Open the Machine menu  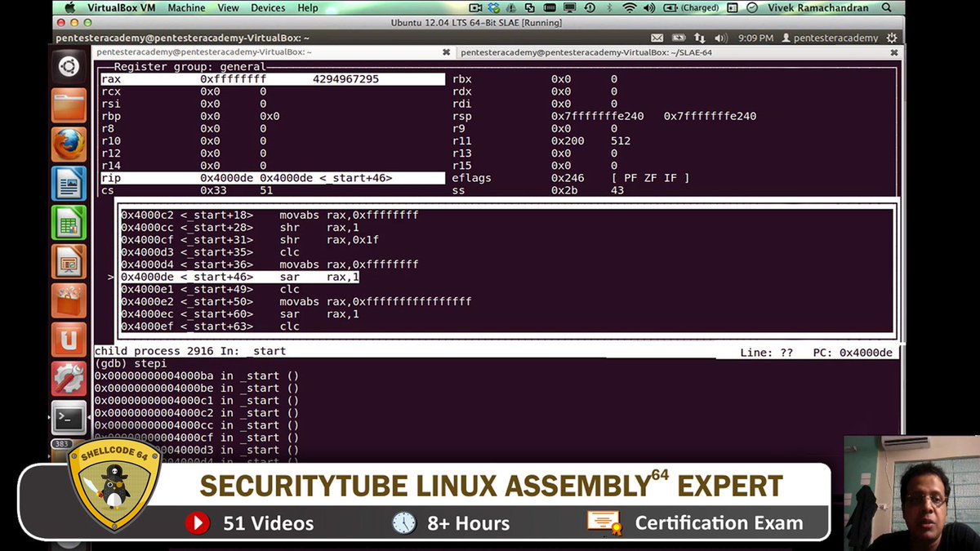click(187, 7)
